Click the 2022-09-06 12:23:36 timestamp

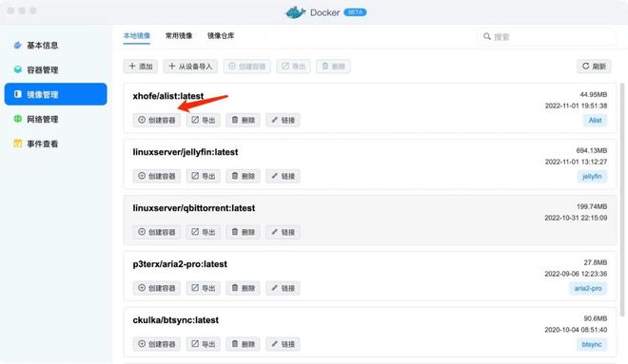(576, 274)
